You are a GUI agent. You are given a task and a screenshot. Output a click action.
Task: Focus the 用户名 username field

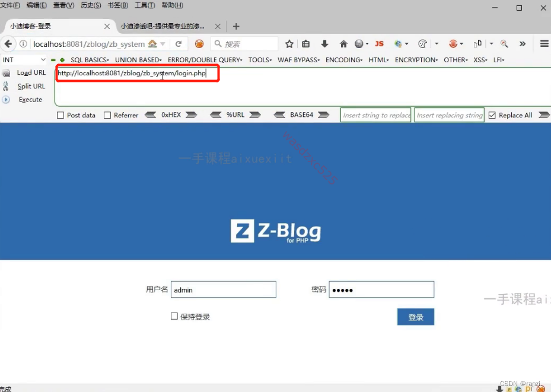tap(224, 289)
